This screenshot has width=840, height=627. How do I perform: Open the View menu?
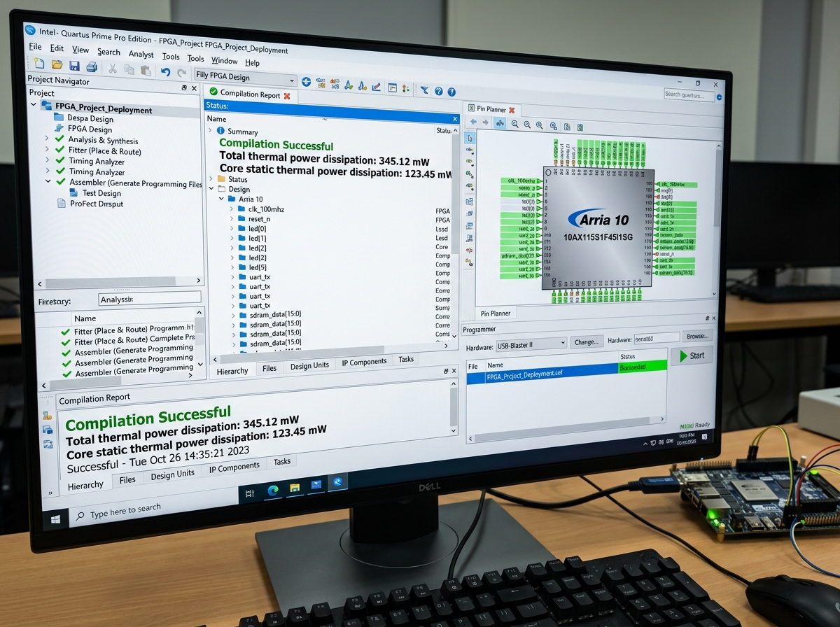pyautogui.click(x=80, y=50)
